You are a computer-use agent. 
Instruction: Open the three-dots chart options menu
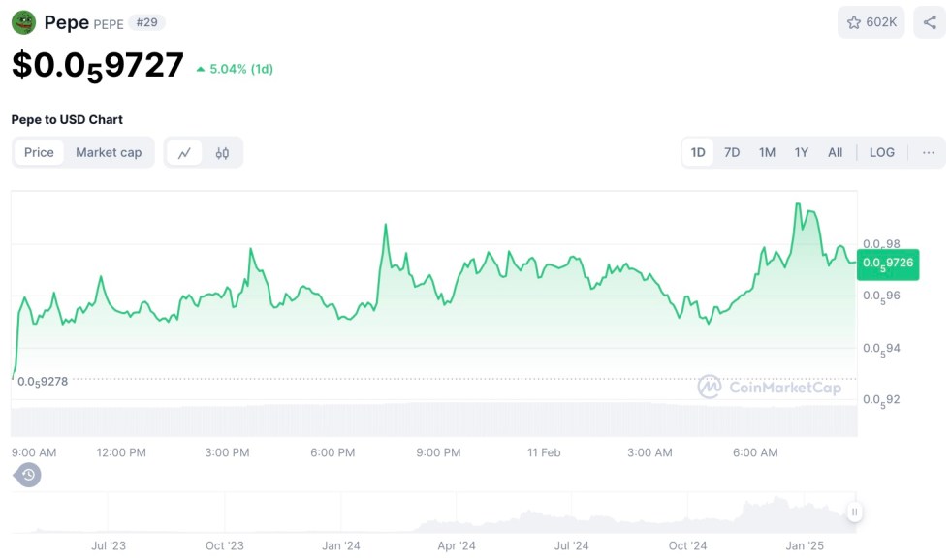(928, 152)
